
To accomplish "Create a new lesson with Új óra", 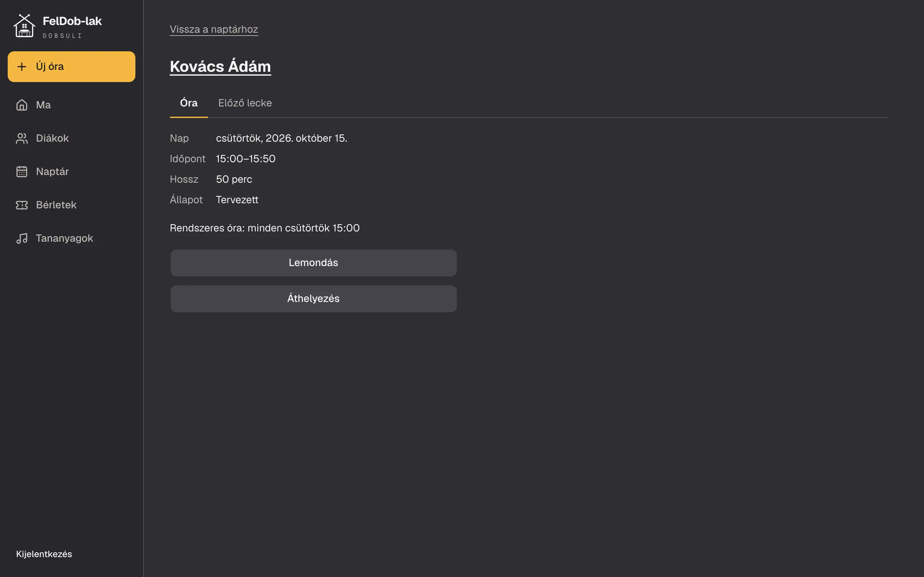I will pos(72,67).
